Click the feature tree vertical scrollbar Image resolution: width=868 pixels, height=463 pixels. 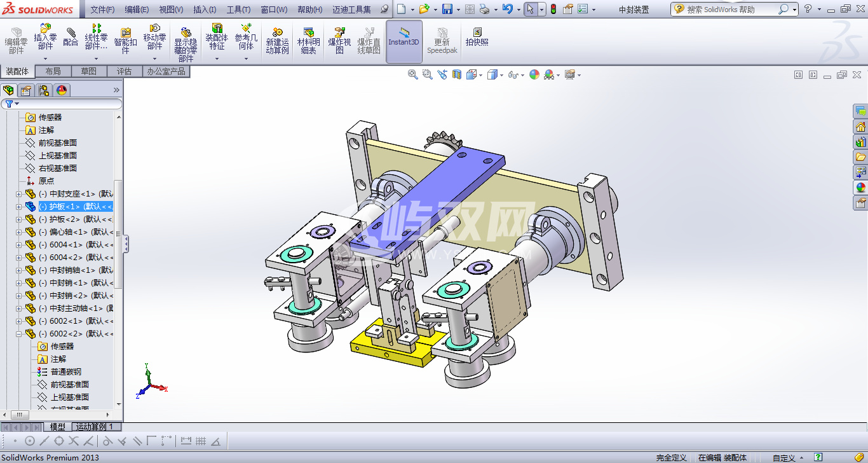[118, 235]
